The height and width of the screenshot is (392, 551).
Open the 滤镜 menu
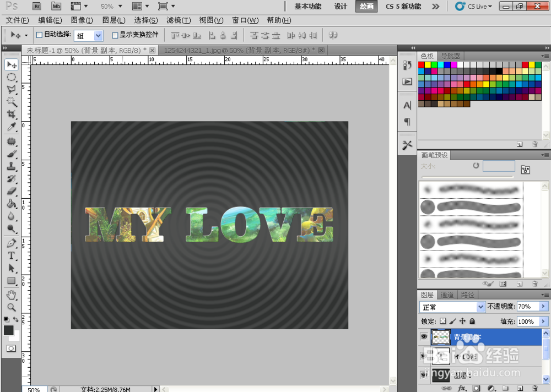tap(177, 20)
